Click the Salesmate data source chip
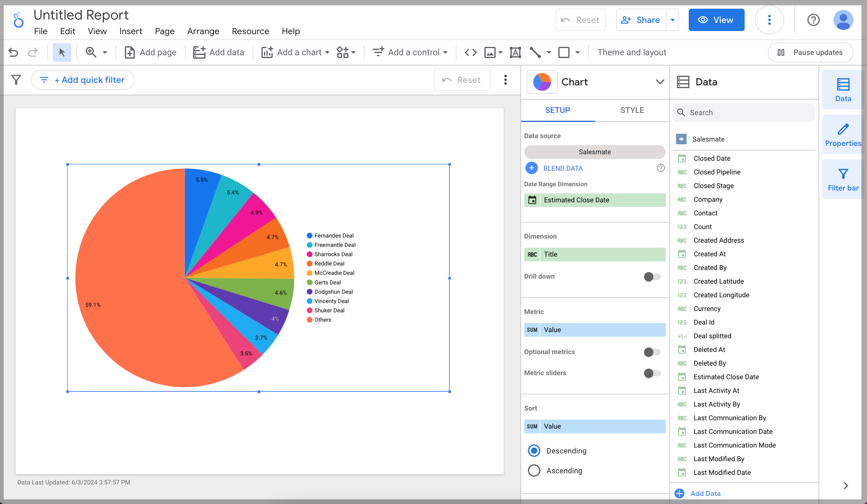867x504 pixels. [595, 152]
